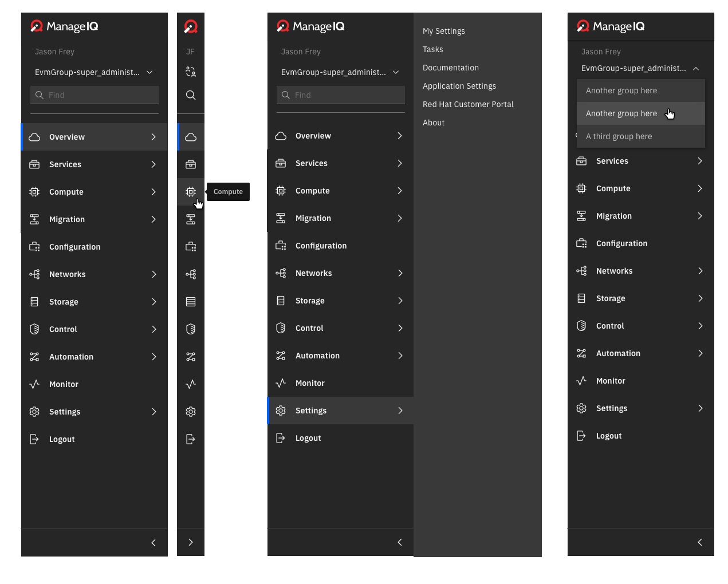Select the Automation icon

(34, 357)
